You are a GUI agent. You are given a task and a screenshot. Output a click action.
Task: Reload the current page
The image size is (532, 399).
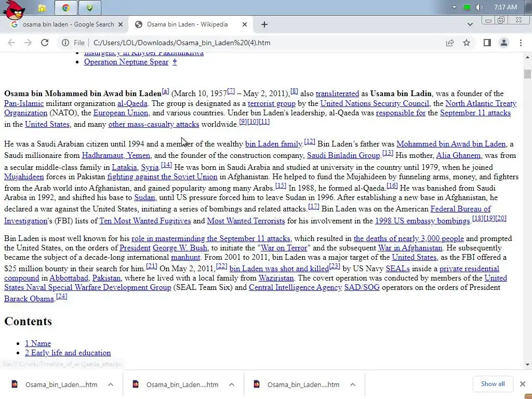pos(45,43)
